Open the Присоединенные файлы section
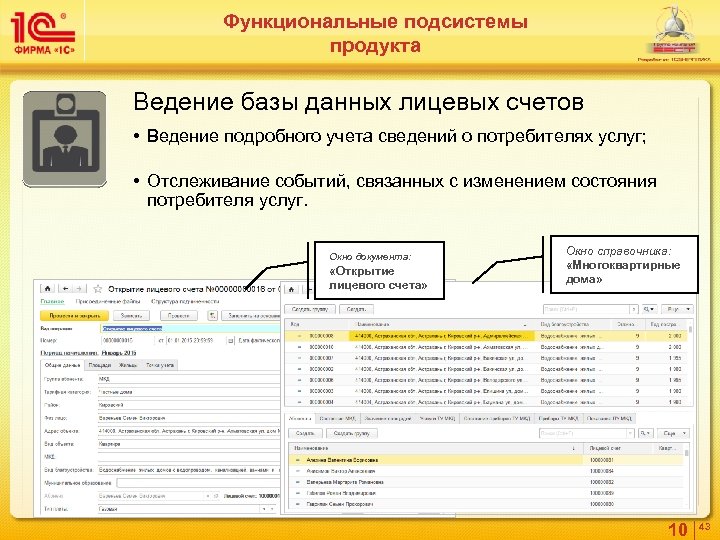 point(108,302)
